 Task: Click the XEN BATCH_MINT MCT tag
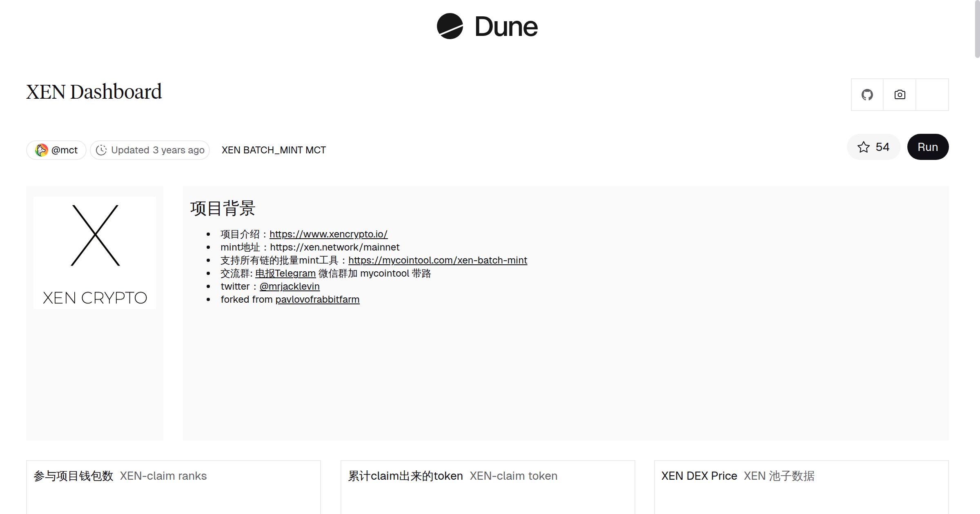tap(274, 150)
